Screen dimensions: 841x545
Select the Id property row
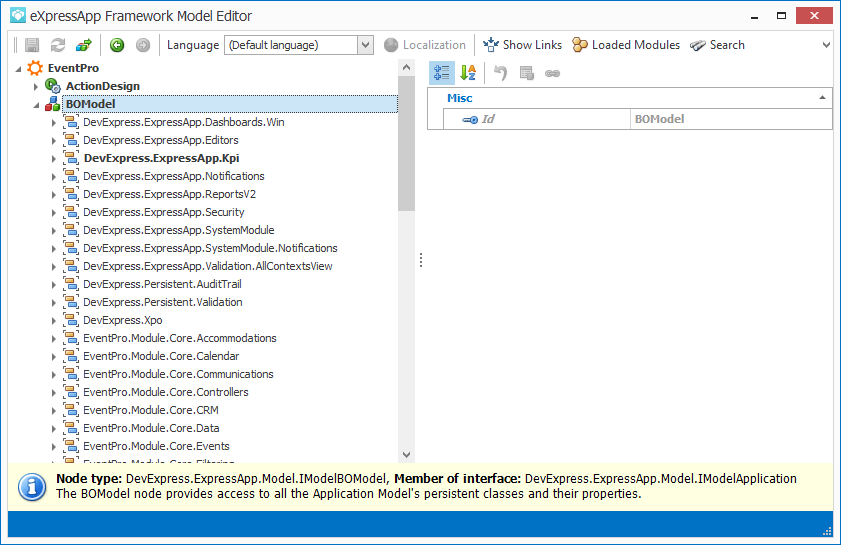pos(638,119)
